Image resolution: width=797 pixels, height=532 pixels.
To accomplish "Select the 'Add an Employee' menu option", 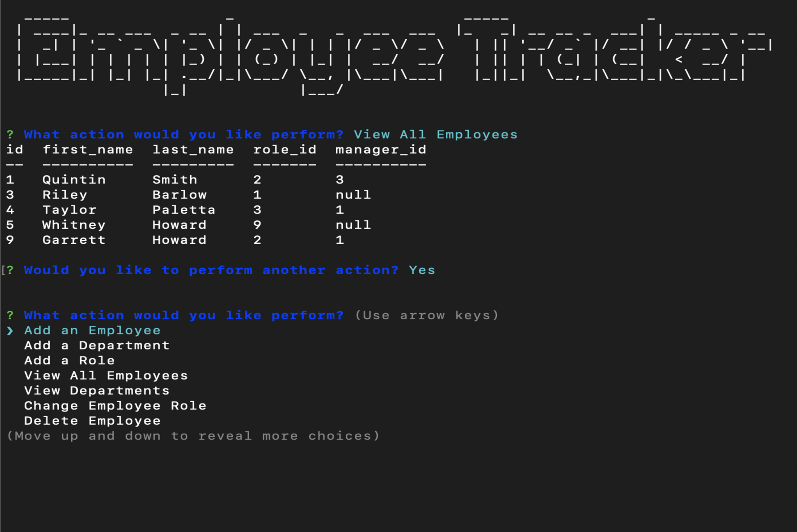I will 92,330.
